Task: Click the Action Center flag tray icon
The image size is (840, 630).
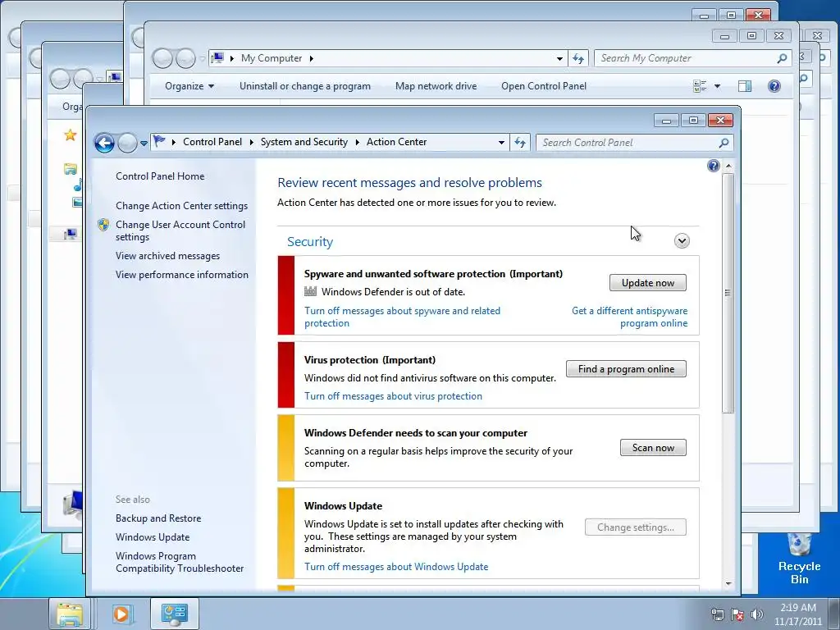Action: (x=737, y=614)
